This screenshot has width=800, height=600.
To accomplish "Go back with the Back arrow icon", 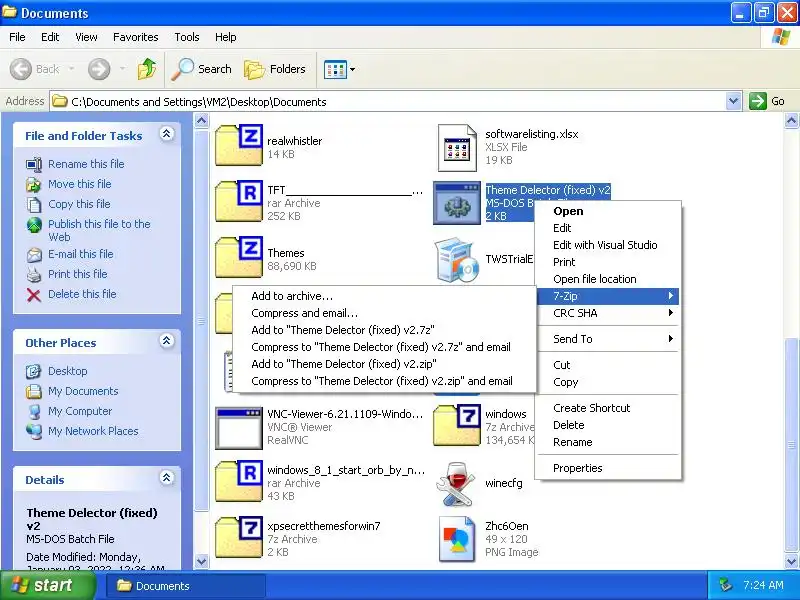I will (x=21, y=69).
